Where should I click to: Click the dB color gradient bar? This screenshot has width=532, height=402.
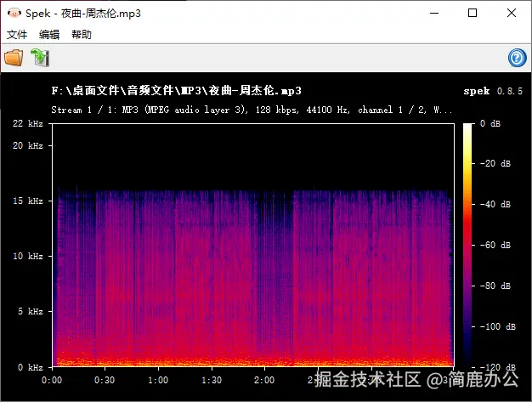click(x=467, y=245)
